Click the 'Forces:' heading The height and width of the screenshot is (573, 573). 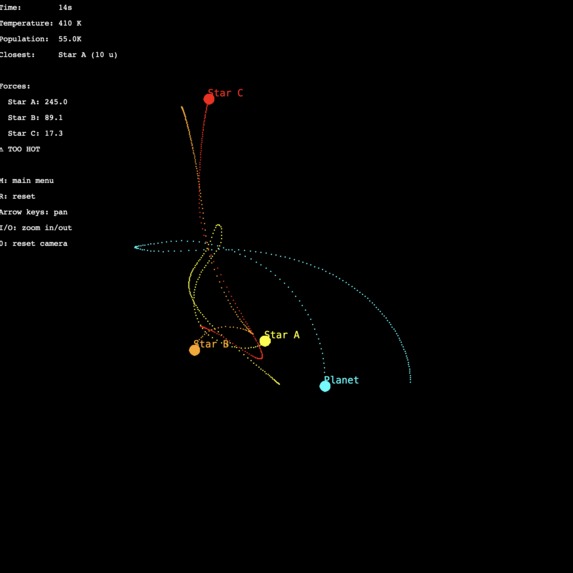tap(15, 86)
